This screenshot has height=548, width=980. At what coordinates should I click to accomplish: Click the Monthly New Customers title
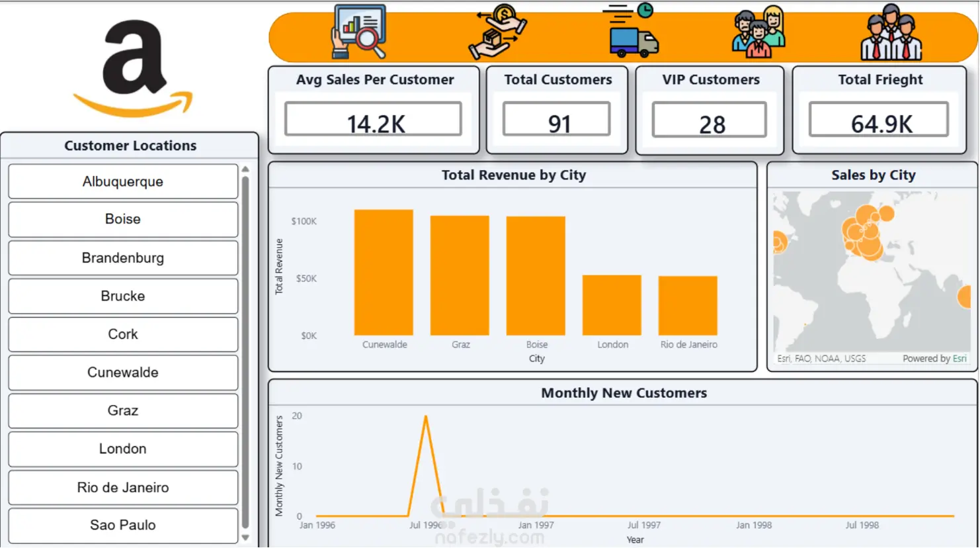point(624,393)
